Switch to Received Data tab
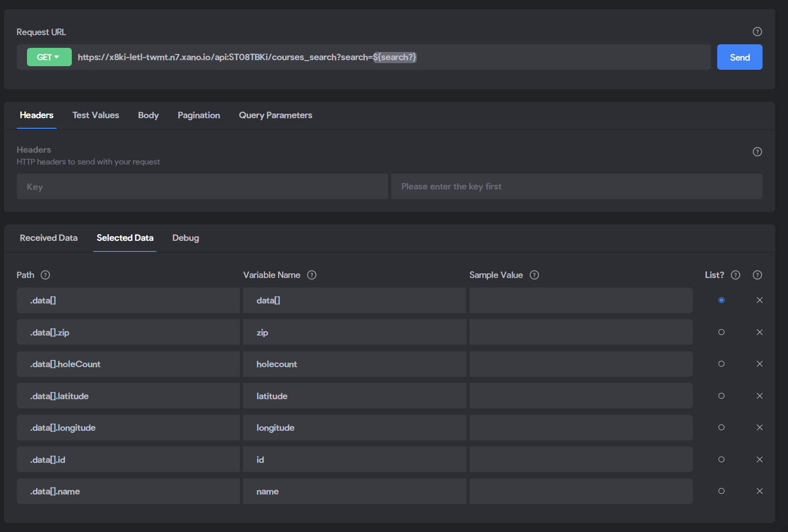The height and width of the screenshot is (532, 788). pos(49,238)
